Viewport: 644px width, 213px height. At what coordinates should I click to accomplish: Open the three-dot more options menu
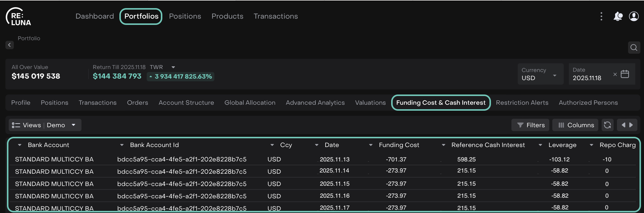click(x=601, y=16)
